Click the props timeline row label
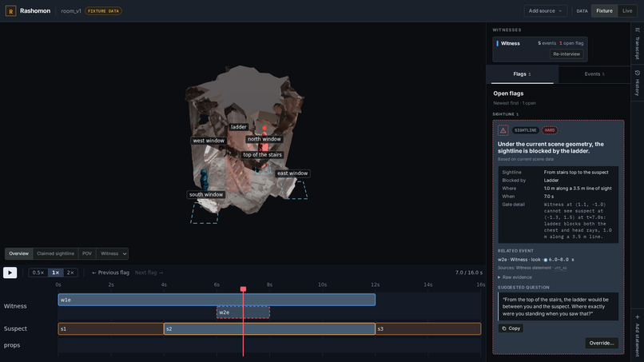The width and height of the screenshot is (644, 362). 12,345
